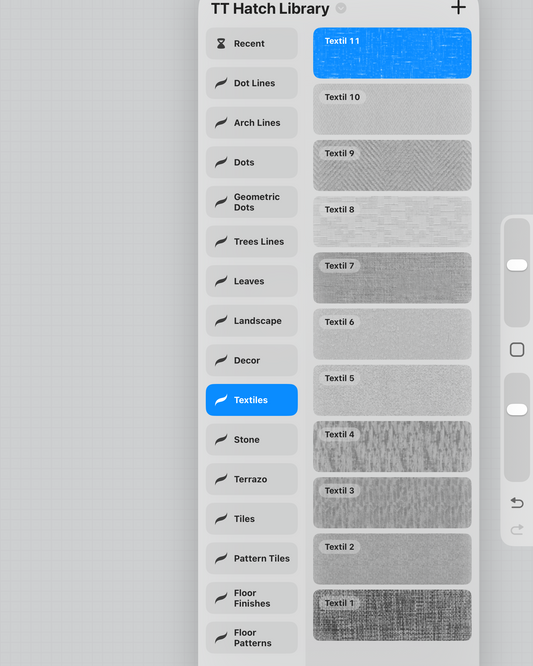Click the brush size slider handle
This screenshot has height=666, width=533.
click(517, 265)
